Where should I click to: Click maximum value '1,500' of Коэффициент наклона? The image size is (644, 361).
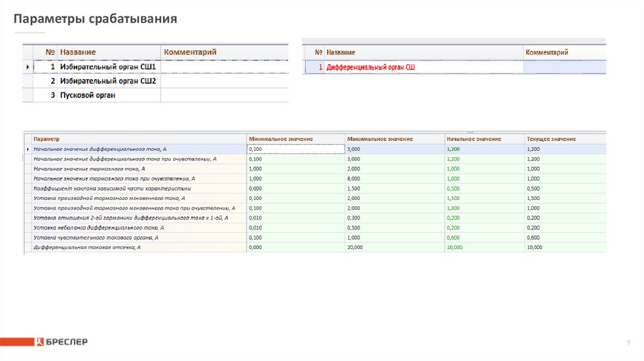pos(395,189)
